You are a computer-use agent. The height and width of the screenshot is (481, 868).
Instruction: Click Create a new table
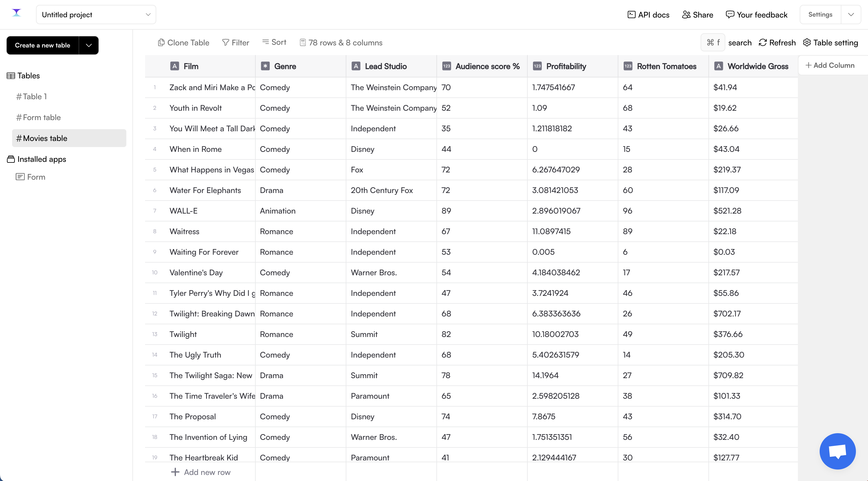pos(42,45)
